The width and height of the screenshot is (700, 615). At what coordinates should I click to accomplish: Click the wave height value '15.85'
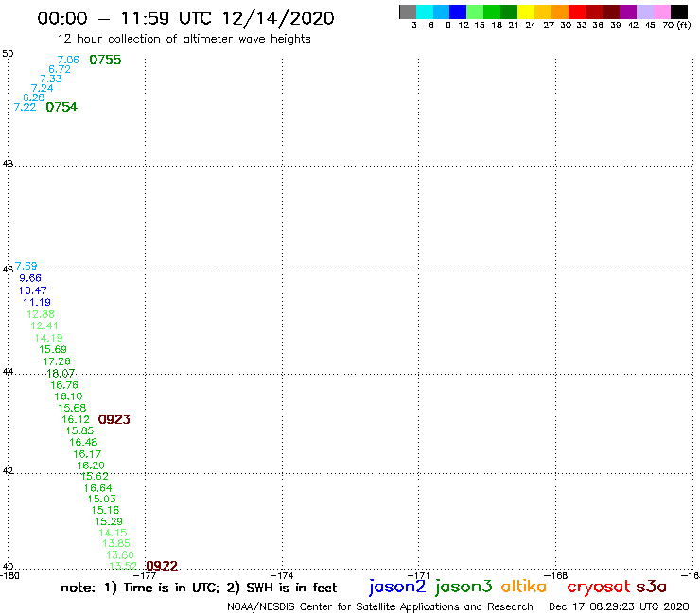[79, 430]
